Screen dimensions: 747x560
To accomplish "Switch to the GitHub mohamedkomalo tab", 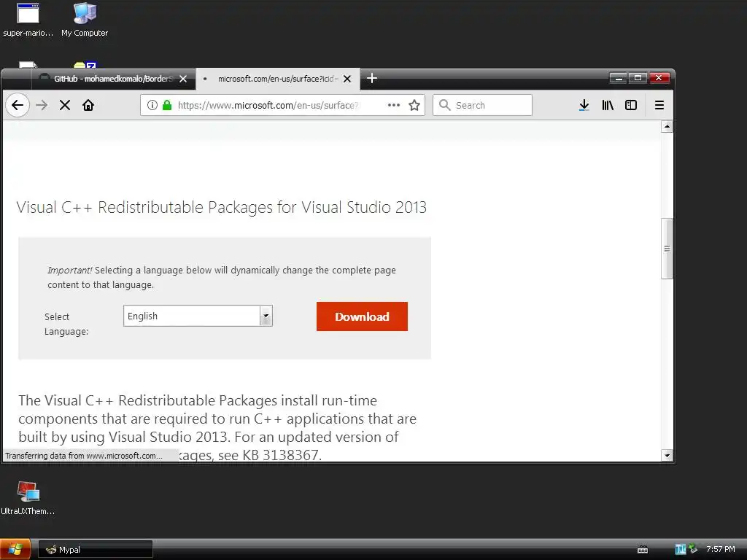I will (113, 79).
